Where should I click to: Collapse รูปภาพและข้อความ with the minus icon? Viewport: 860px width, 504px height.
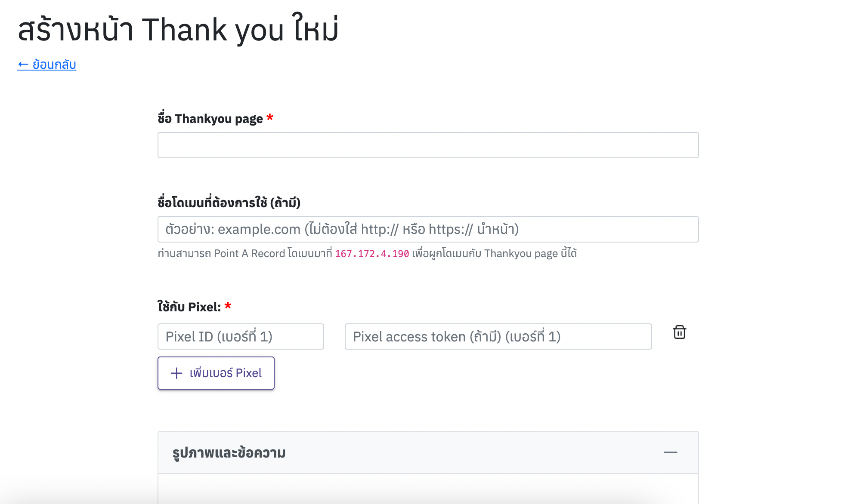[670, 453]
